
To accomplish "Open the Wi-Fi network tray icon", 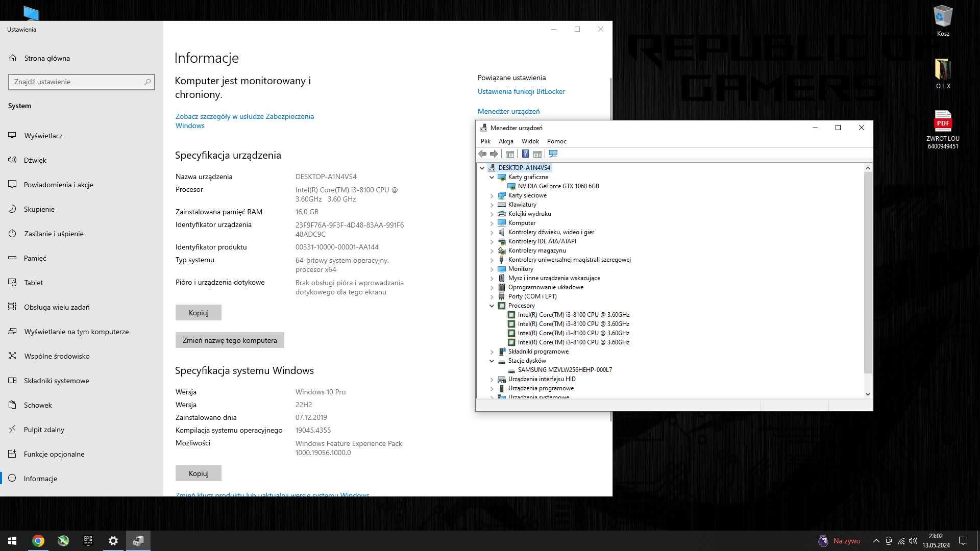I will [901, 541].
